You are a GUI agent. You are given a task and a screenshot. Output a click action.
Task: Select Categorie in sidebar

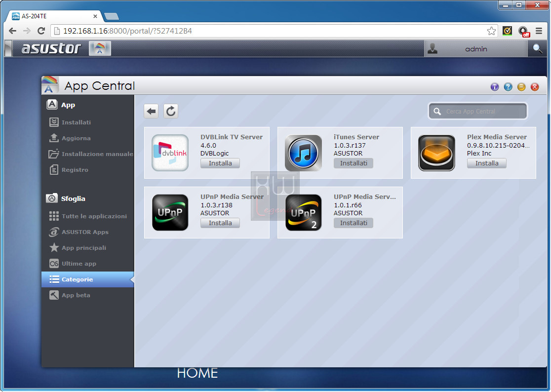tap(88, 279)
